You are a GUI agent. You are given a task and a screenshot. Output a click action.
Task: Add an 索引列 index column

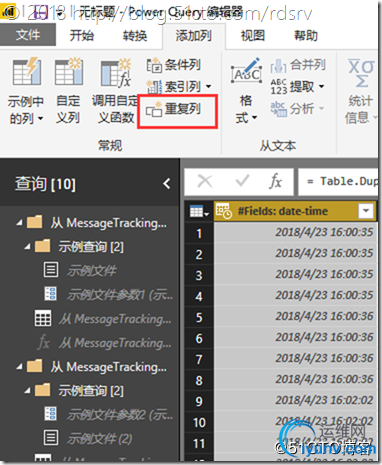pos(174,87)
